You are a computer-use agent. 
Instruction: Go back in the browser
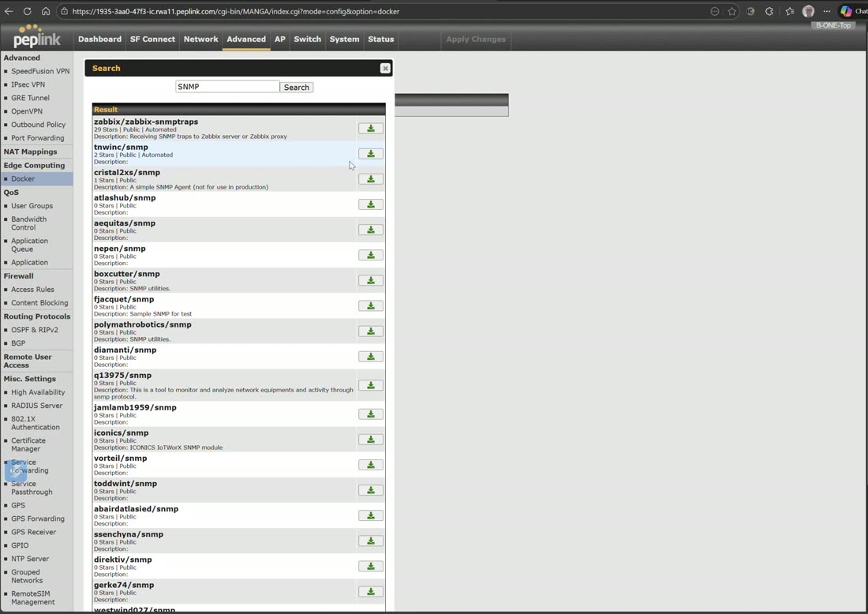pos(9,11)
